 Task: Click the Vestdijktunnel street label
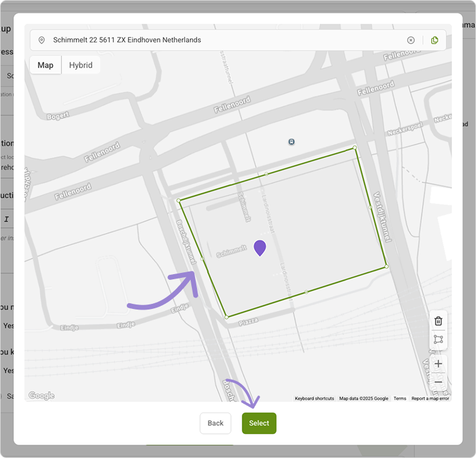pyautogui.click(x=382, y=217)
